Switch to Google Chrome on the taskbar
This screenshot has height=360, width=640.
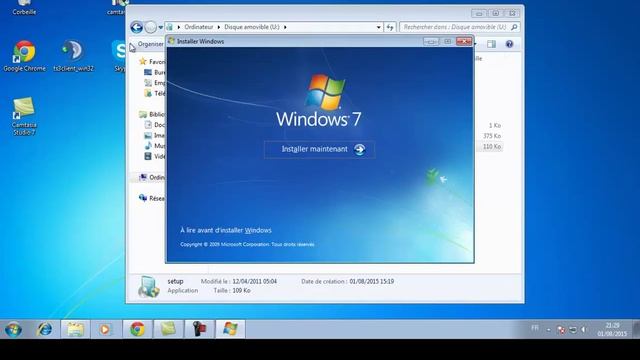click(138, 329)
